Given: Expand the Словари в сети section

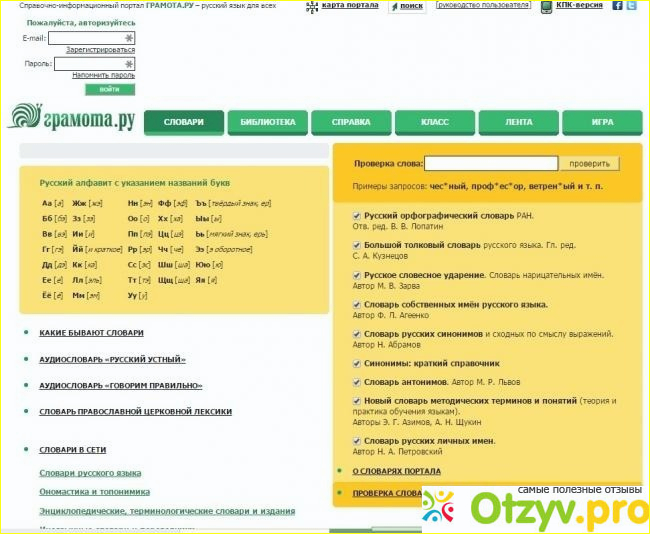Looking at the screenshot, I should coord(72,450).
